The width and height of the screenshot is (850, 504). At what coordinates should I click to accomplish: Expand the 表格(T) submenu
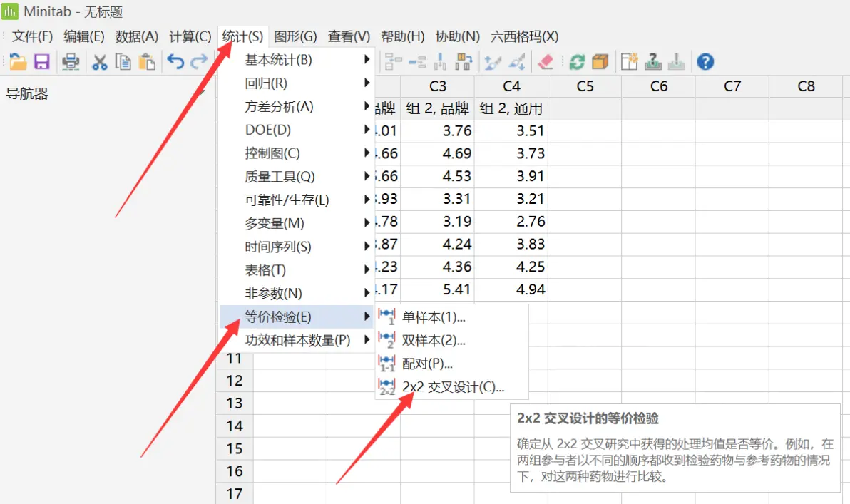click(297, 270)
